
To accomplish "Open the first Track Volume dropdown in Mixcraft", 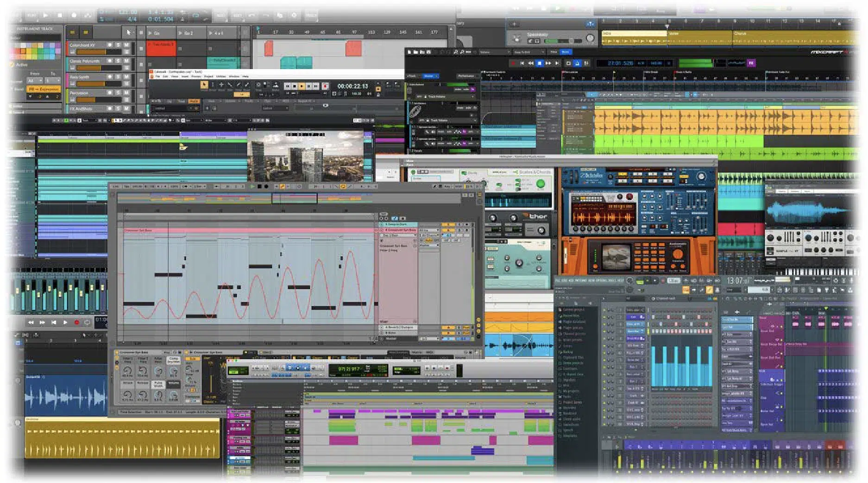I will pyautogui.click(x=446, y=96).
